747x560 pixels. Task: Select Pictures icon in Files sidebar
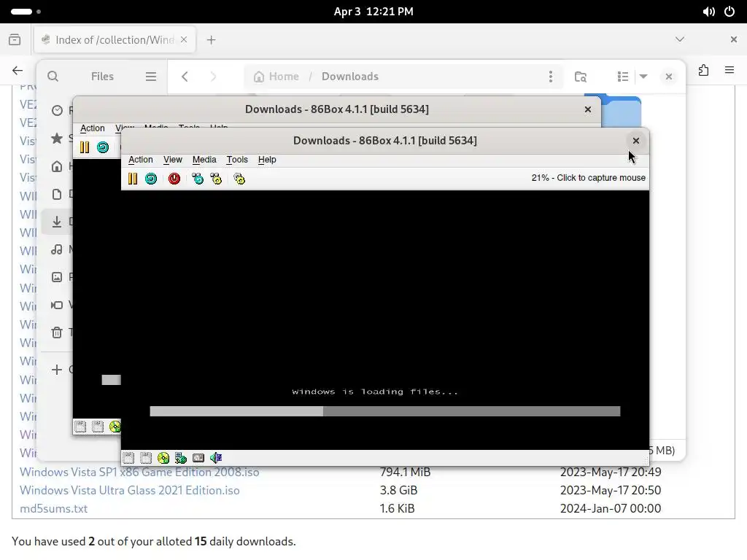click(57, 277)
